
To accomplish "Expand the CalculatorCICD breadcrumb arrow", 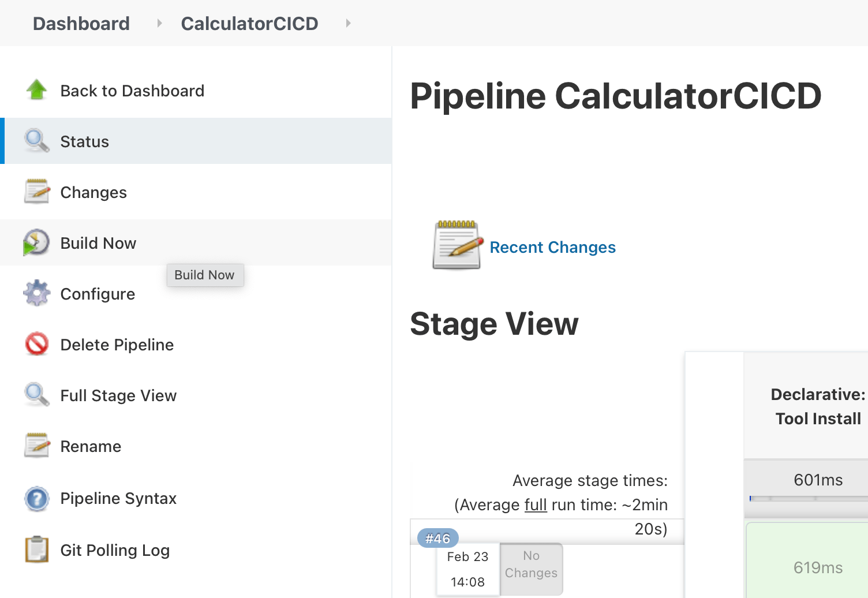I will [348, 23].
